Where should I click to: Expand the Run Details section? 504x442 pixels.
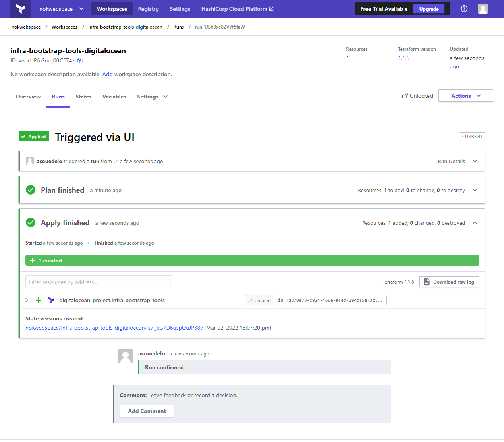point(475,161)
